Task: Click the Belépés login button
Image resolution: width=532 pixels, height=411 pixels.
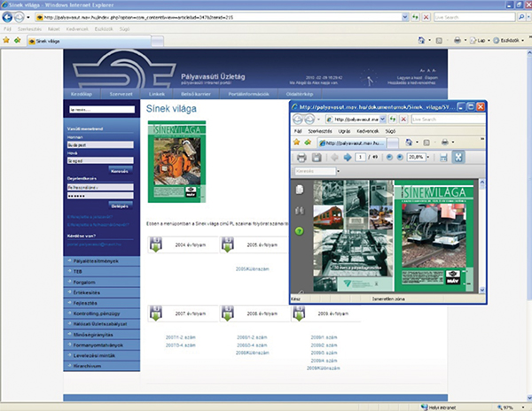Action: (x=122, y=205)
